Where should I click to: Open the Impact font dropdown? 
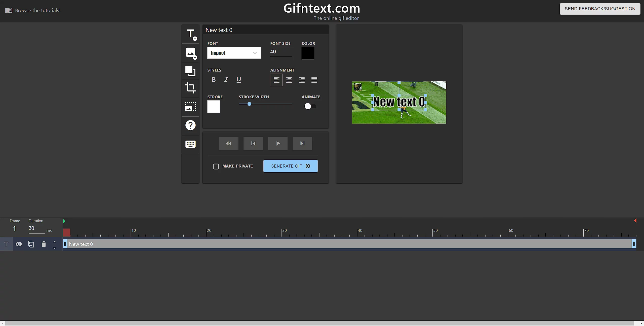pyautogui.click(x=234, y=53)
